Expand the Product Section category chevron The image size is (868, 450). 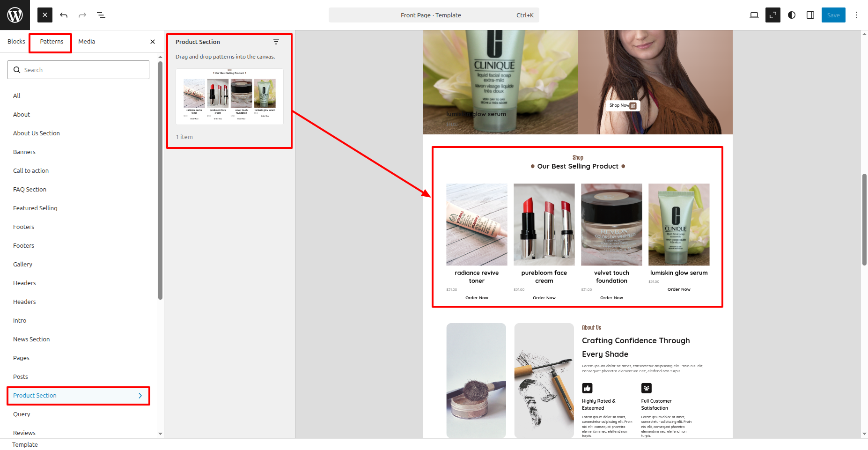tap(140, 396)
